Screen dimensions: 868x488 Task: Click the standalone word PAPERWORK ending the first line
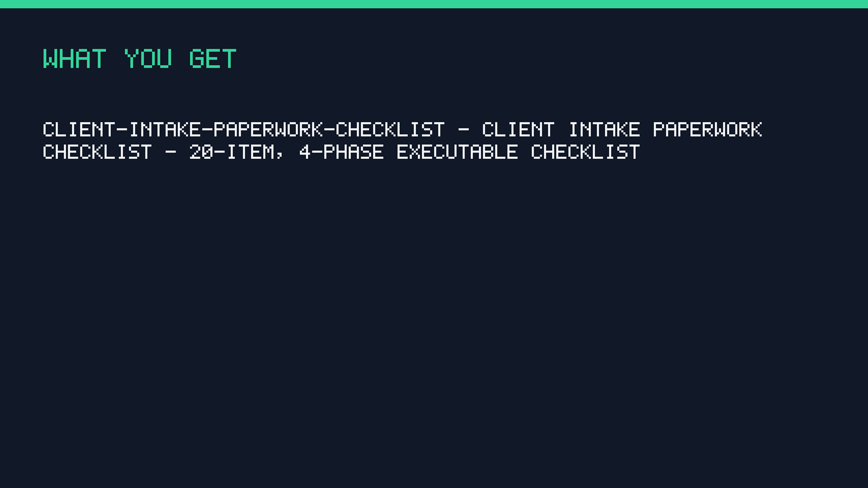tap(708, 129)
